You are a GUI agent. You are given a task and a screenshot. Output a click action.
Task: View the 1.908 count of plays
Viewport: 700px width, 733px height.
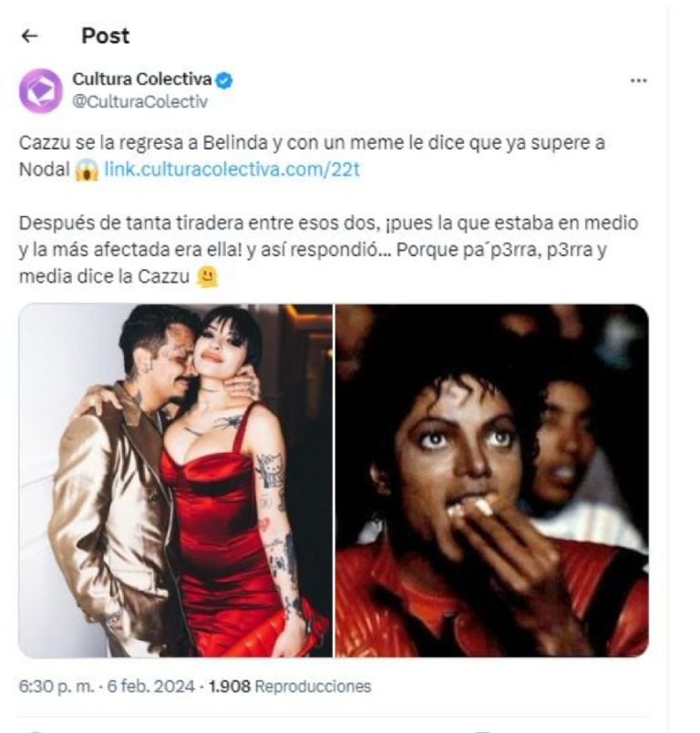(230, 687)
